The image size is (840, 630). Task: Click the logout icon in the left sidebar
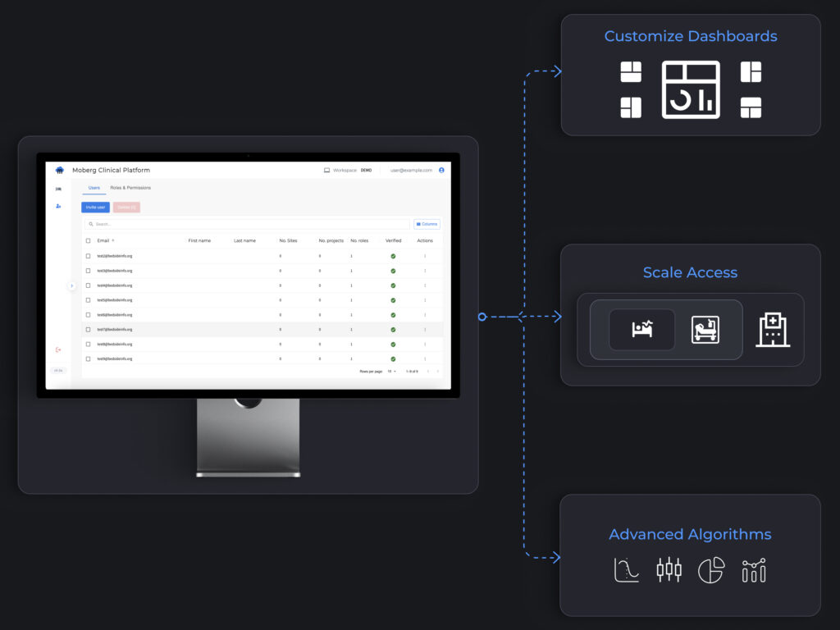(x=58, y=348)
